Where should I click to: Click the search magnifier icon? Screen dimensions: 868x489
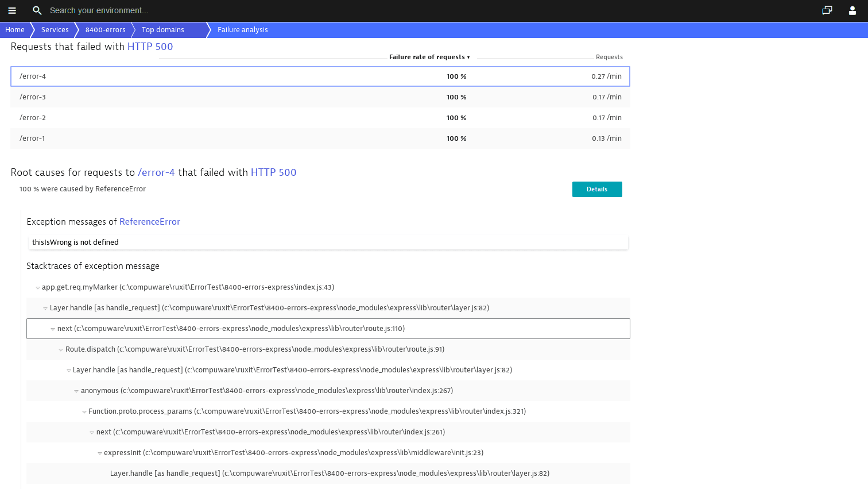pyautogui.click(x=37, y=10)
